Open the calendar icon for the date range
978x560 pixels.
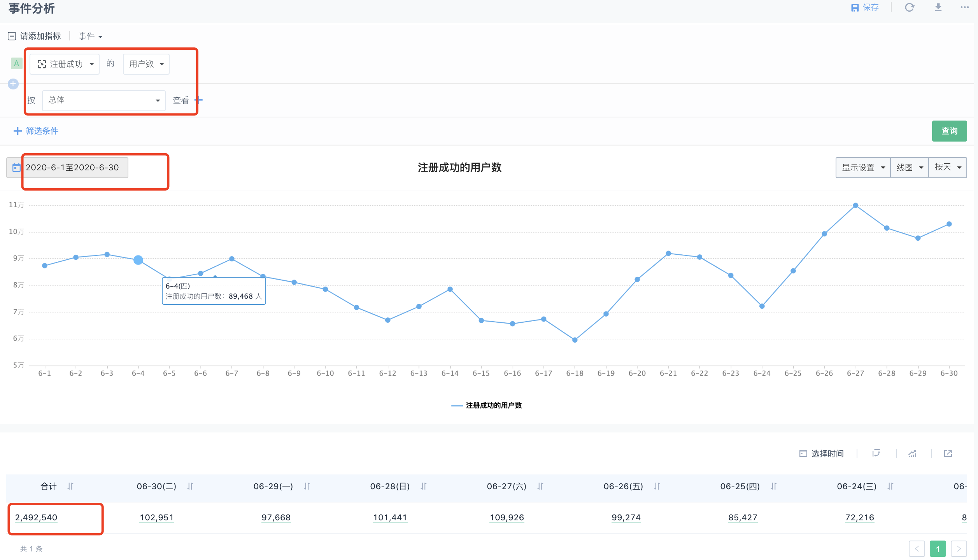click(16, 168)
